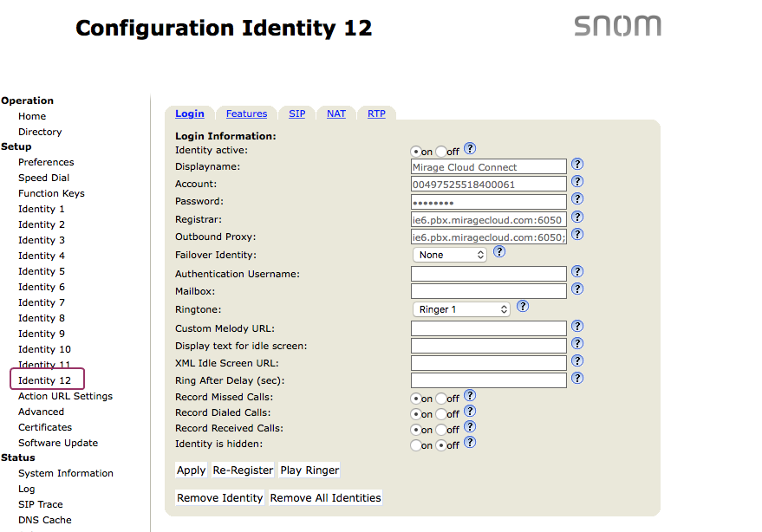This screenshot has height=532, width=762.
Task: Open help icon beside Mailbox field
Action: pyautogui.click(x=577, y=289)
